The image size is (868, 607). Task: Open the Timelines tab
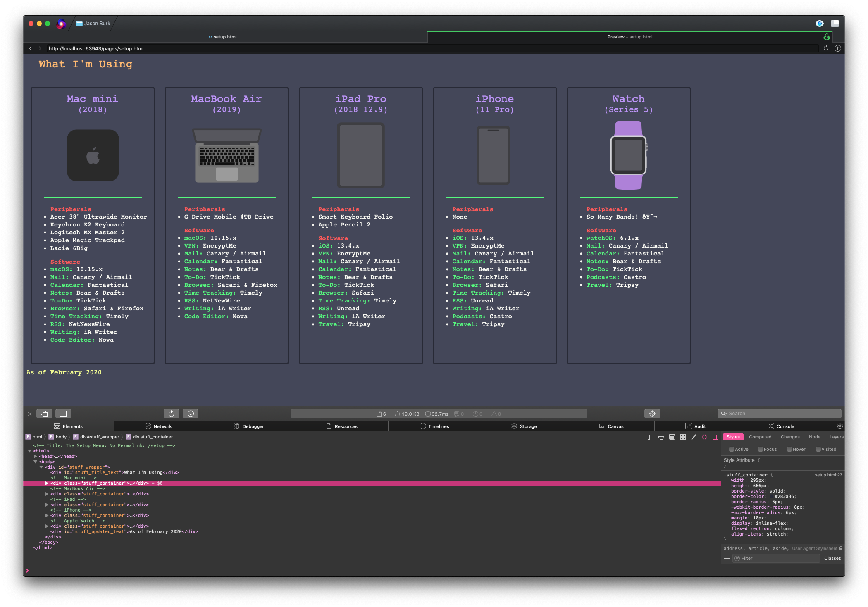coord(434,426)
